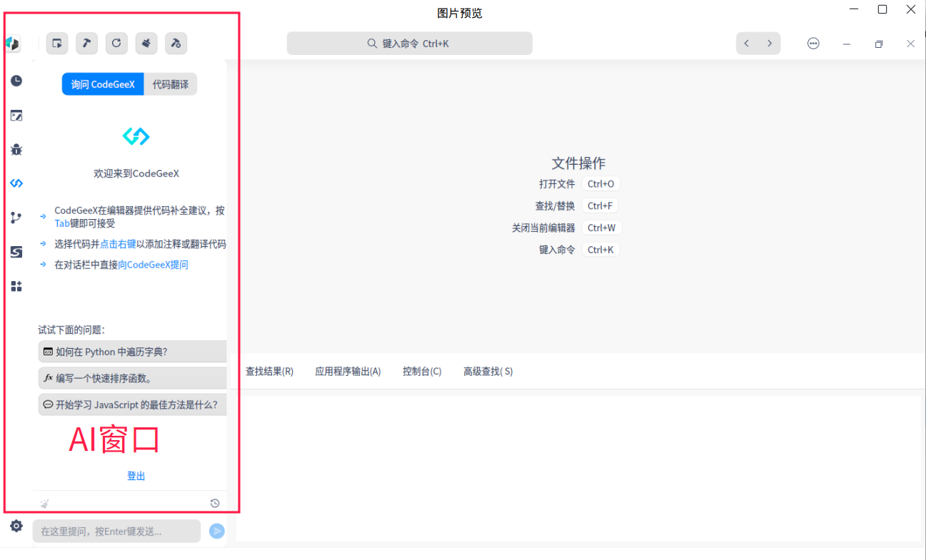Click the Ctrl+K label under 文件操作
926x560 pixels.
(600, 250)
